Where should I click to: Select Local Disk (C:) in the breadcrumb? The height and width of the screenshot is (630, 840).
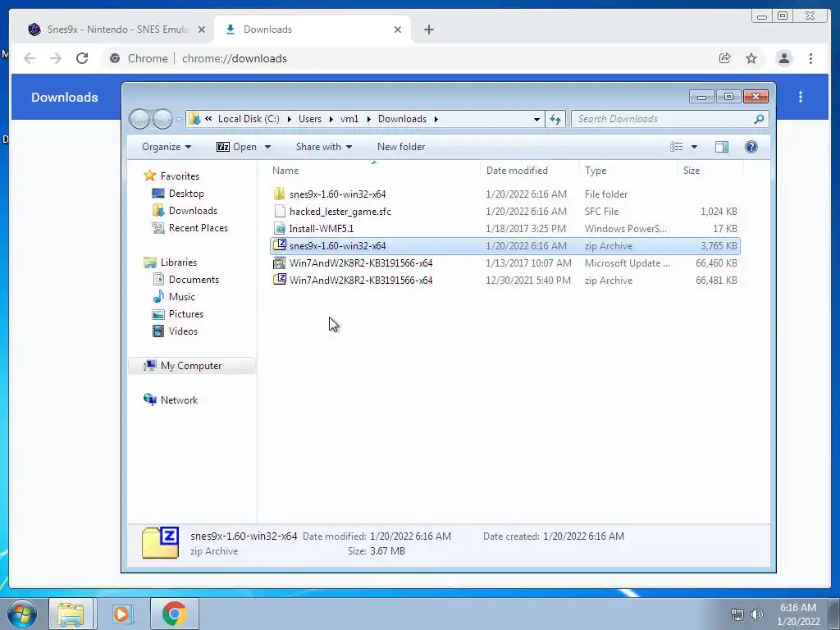(249, 119)
